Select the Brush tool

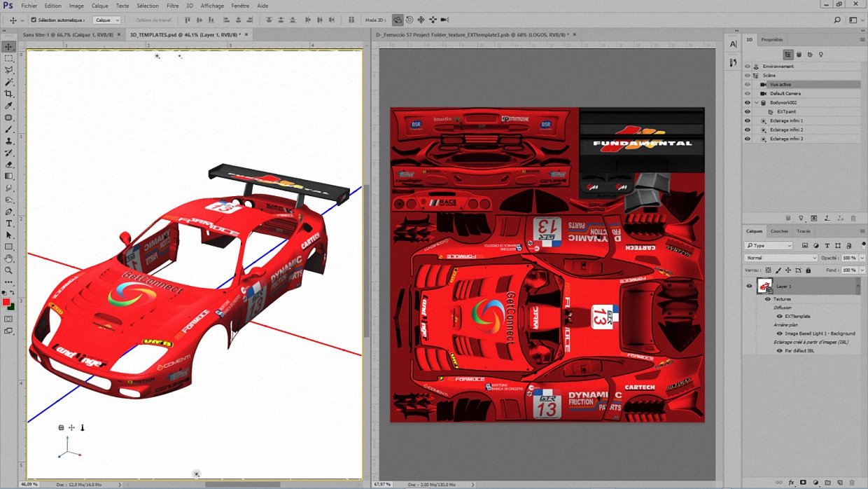(9, 129)
